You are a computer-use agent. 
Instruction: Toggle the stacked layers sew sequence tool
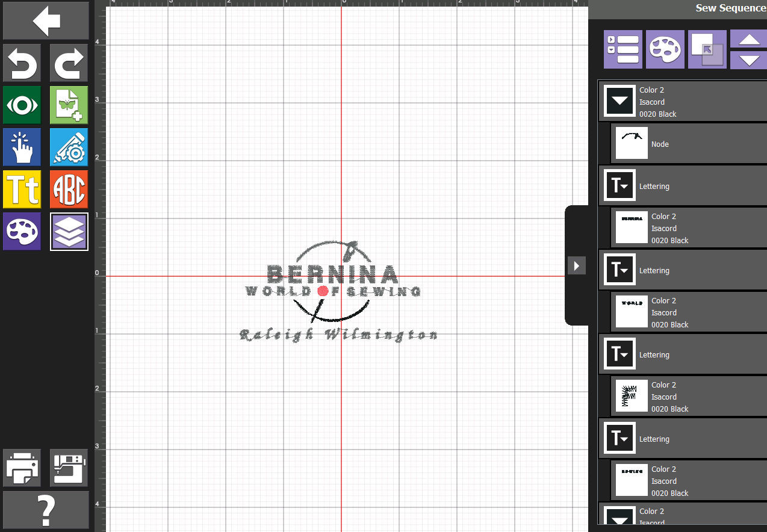(69, 231)
